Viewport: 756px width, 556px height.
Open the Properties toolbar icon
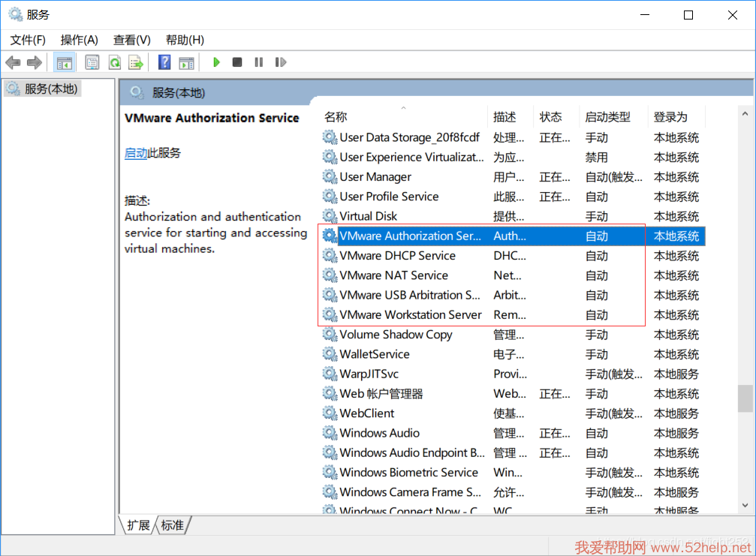pos(92,62)
